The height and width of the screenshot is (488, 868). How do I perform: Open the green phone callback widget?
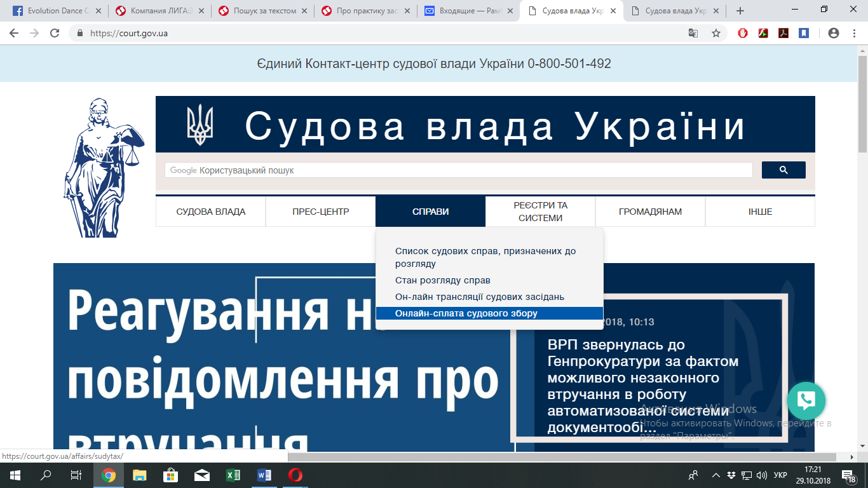[806, 401]
